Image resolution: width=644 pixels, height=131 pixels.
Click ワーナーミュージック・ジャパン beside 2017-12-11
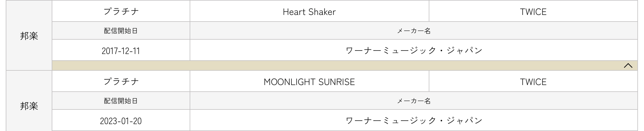point(414,51)
